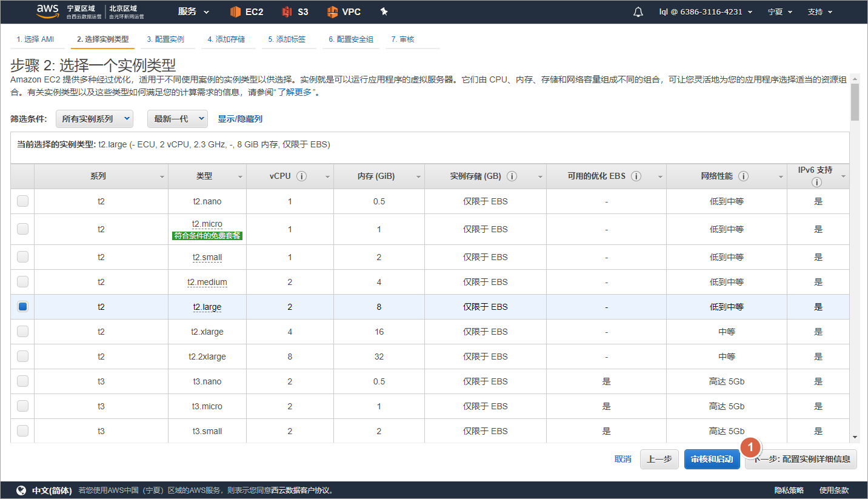Click the t2.2xlarge type cell
Viewport: 868px width, 499px height.
pos(207,357)
